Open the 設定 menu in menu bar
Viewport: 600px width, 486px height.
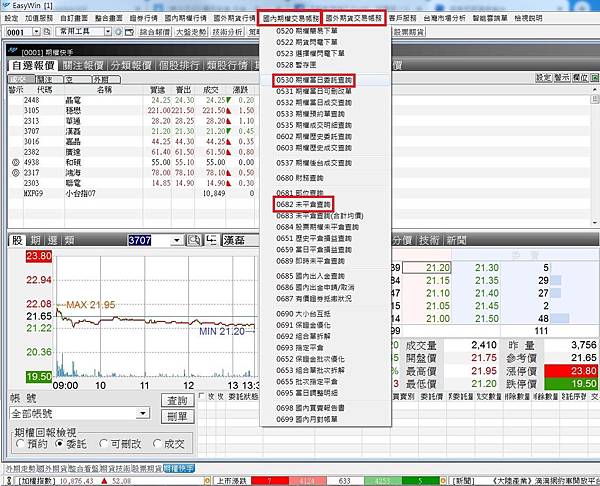pos(11,18)
